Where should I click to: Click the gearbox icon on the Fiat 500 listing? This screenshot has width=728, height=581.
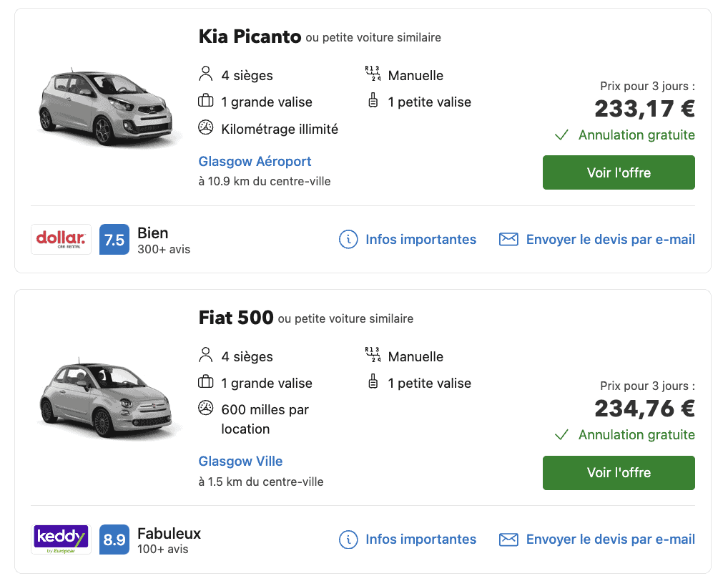[371, 353]
